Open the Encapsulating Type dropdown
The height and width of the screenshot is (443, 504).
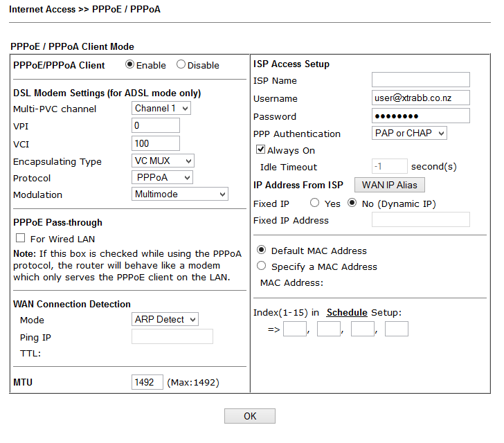pyautogui.click(x=163, y=161)
